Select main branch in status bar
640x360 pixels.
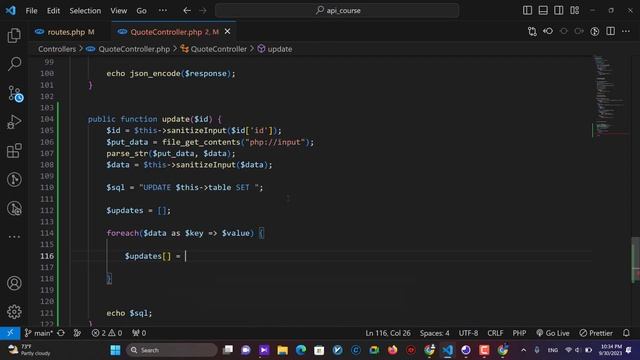point(39,333)
